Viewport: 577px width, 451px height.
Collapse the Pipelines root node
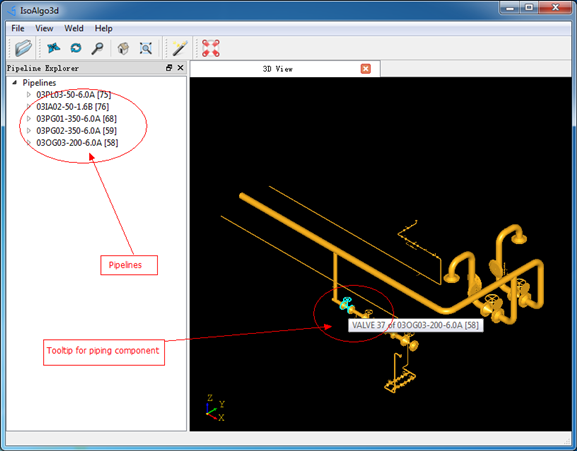point(15,82)
